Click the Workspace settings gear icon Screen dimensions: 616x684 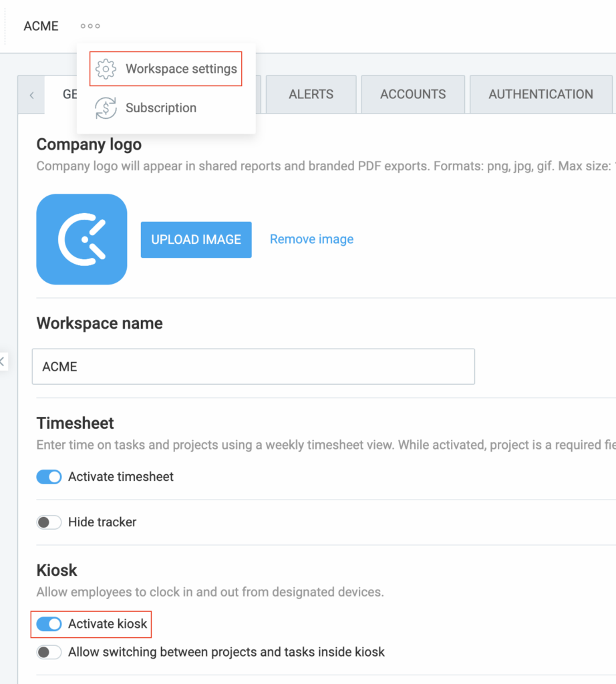(x=106, y=69)
